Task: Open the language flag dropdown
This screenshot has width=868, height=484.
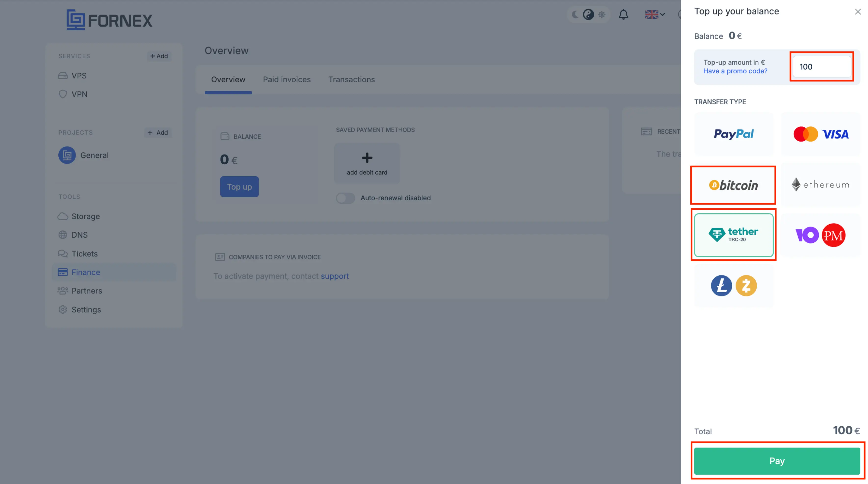Action: point(655,14)
